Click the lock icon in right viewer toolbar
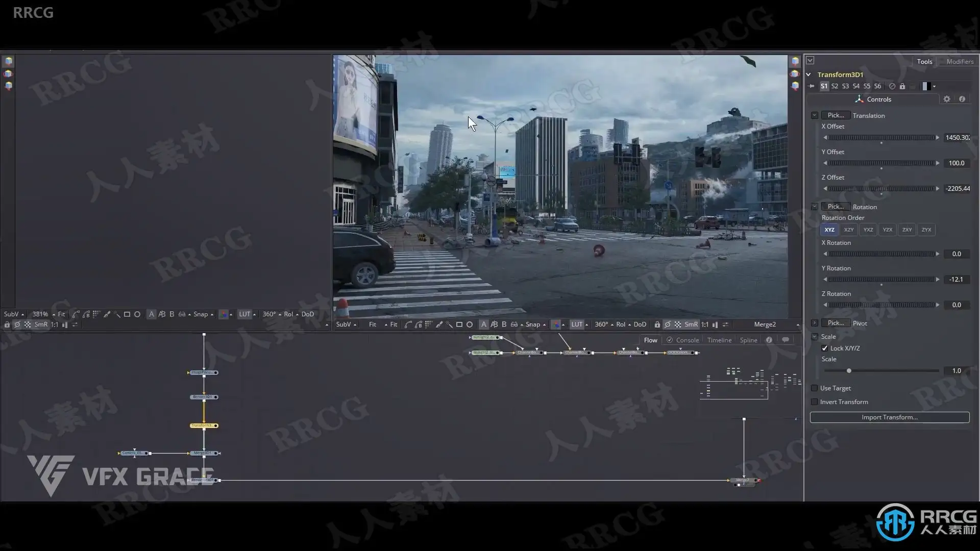Image resolution: width=980 pixels, height=551 pixels. click(x=657, y=324)
